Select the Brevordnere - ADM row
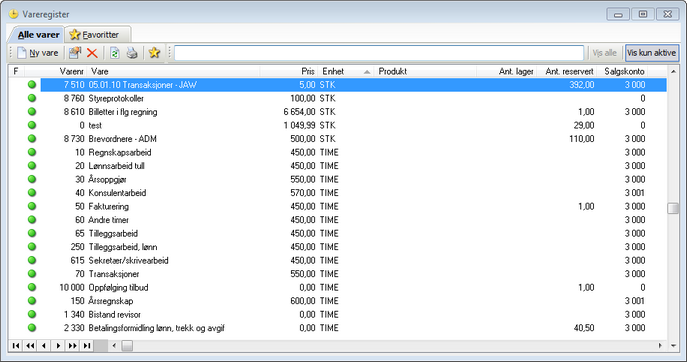Viewport: 687px width, 362px height. 337,139
